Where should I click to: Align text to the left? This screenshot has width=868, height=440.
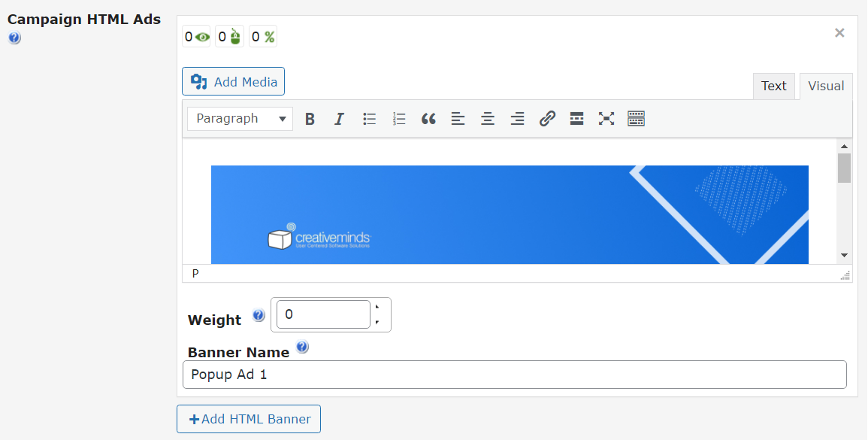(458, 119)
